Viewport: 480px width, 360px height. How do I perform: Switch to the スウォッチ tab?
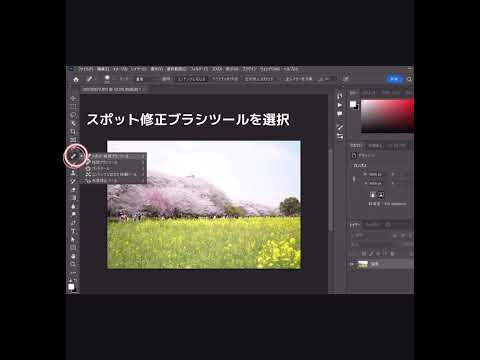(x=368, y=92)
